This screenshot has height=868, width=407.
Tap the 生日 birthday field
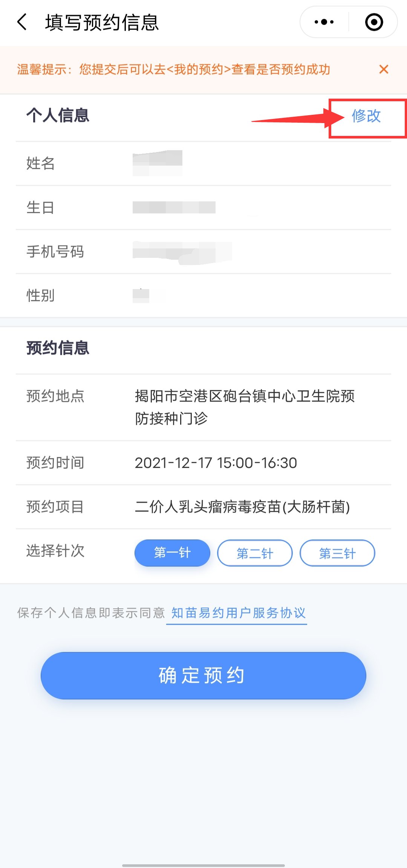tap(174, 207)
